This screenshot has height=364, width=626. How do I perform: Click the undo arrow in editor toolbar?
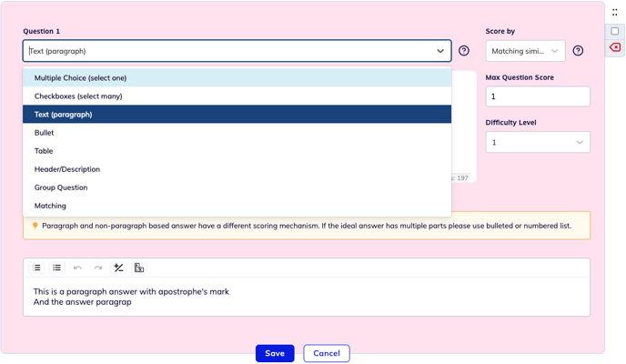point(77,268)
